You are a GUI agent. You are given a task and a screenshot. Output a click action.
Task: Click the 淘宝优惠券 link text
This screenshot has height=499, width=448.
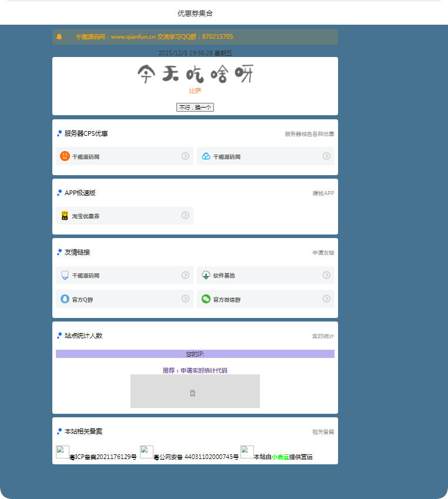86,216
